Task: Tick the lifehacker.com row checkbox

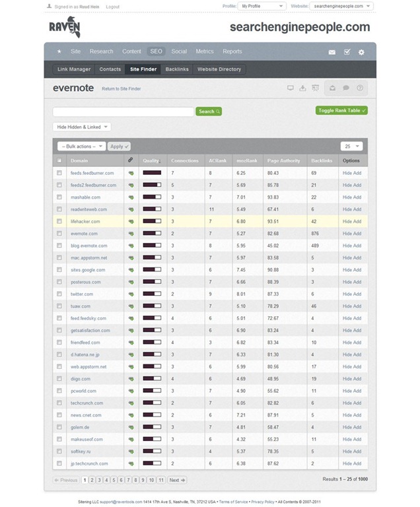Action: point(59,221)
